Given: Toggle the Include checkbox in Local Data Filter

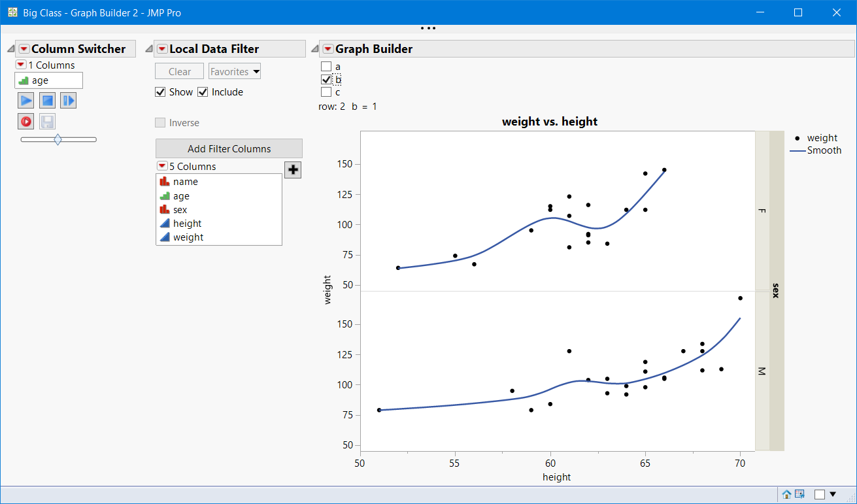Looking at the screenshot, I should [203, 92].
